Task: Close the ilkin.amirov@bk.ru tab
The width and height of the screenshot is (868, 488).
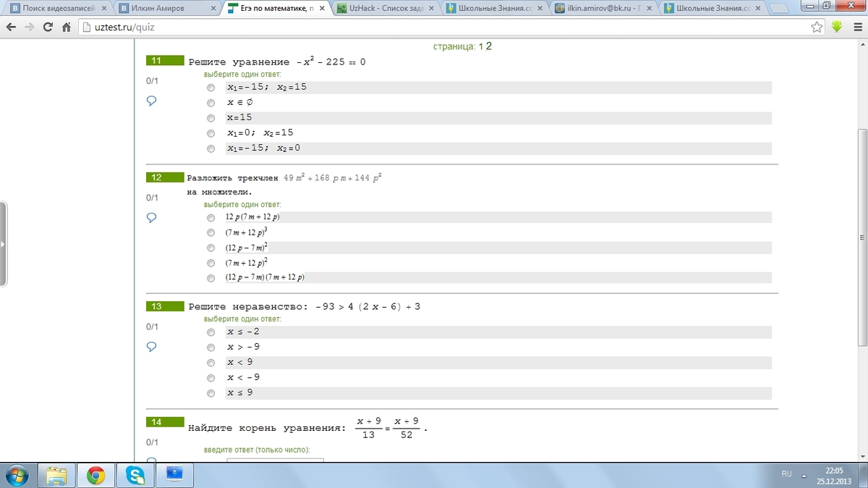Action: (x=650, y=9)
